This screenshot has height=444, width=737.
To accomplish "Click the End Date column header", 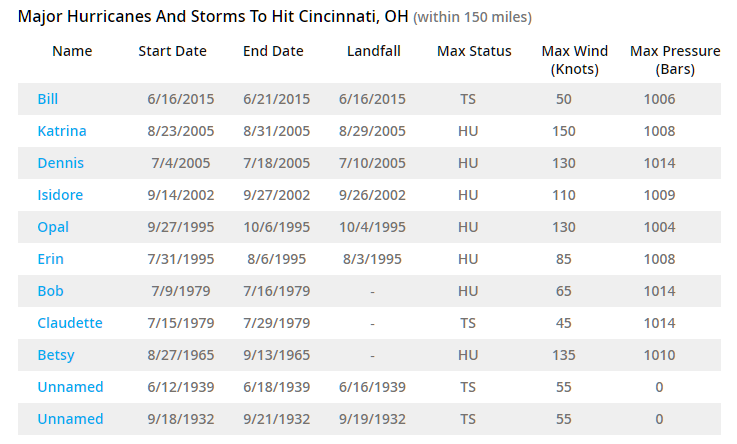I will tap(273, 51).
